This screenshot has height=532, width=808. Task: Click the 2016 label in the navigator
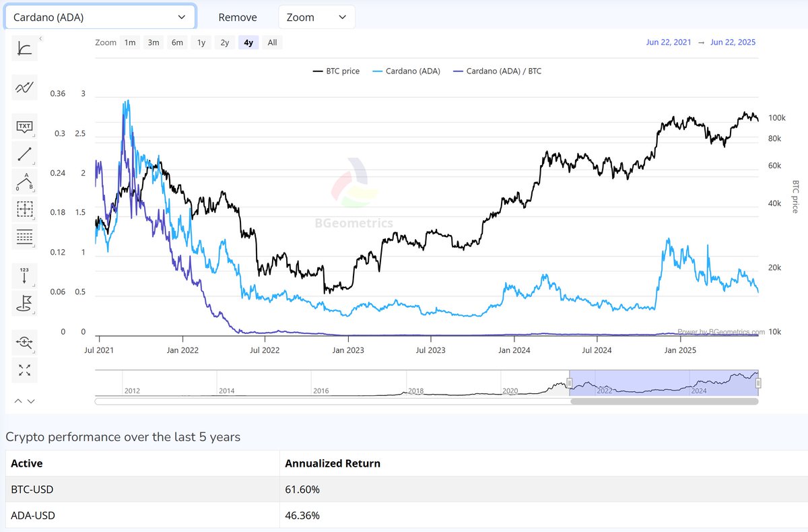pyautogui.click(x=321, y=391)
